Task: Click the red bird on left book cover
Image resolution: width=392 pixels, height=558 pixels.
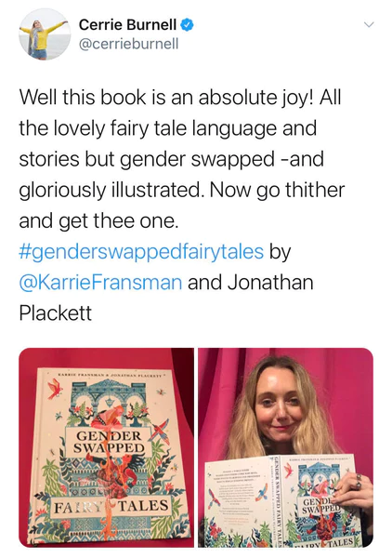Action: pyautogui.click(x=55, y=389)
